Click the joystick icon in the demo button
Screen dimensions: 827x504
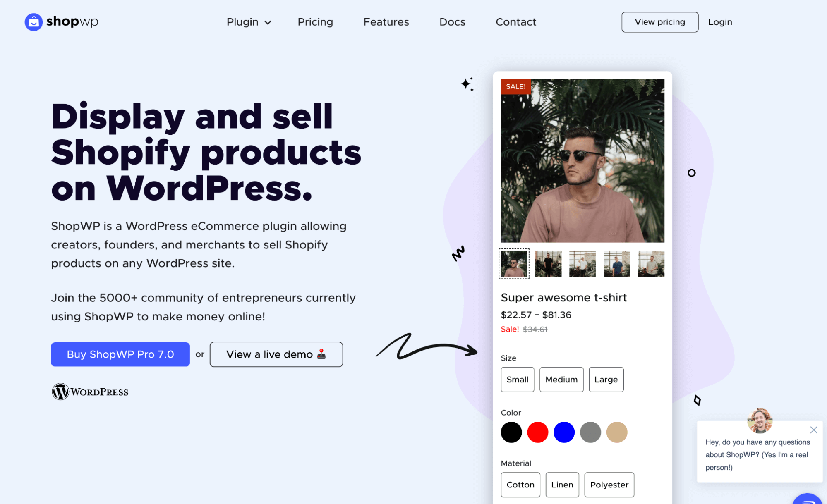(x=322, y=354)
